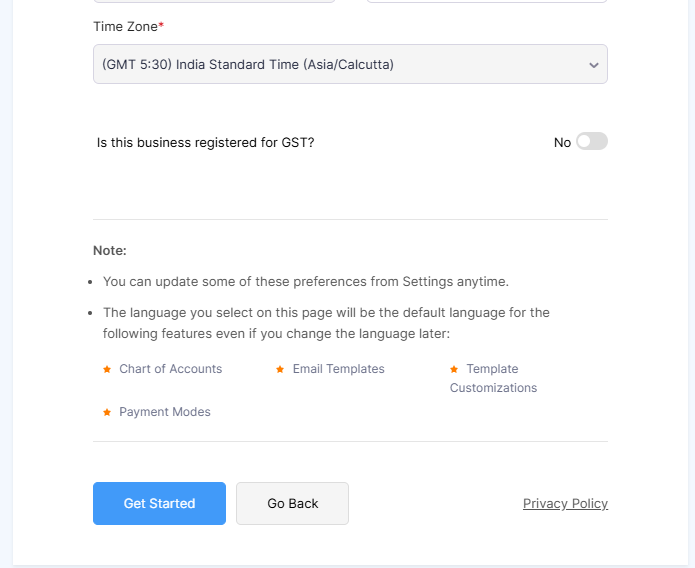Viewport: 695px width, 568px height.
Task: Click the Template Customizations text
Action: point(493,378)
